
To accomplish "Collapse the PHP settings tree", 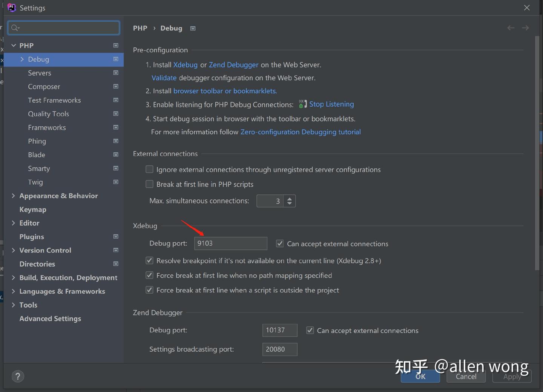I will (x=13, y=45).
